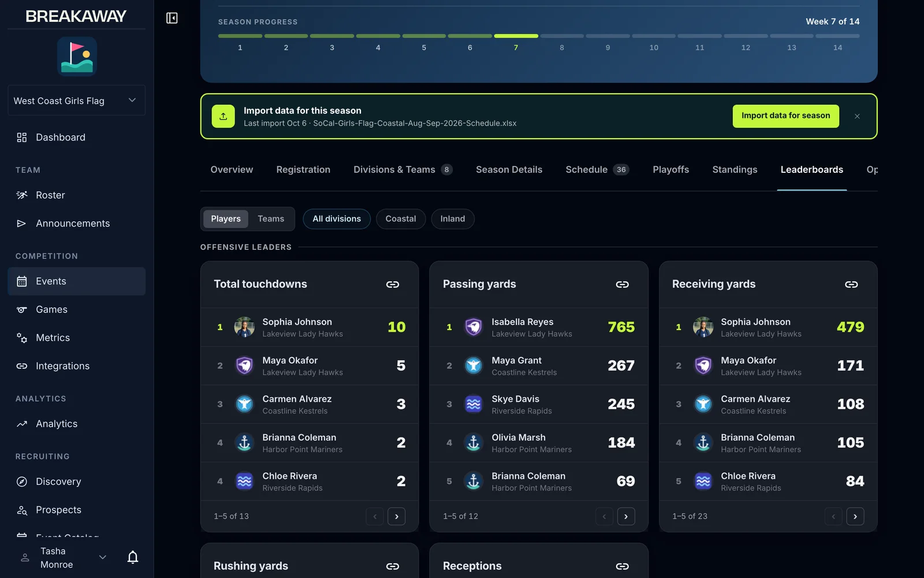Click Import data for season button
Image resolution: width=924 pixels, height=578 pixels.
click(x=786, y=116)
